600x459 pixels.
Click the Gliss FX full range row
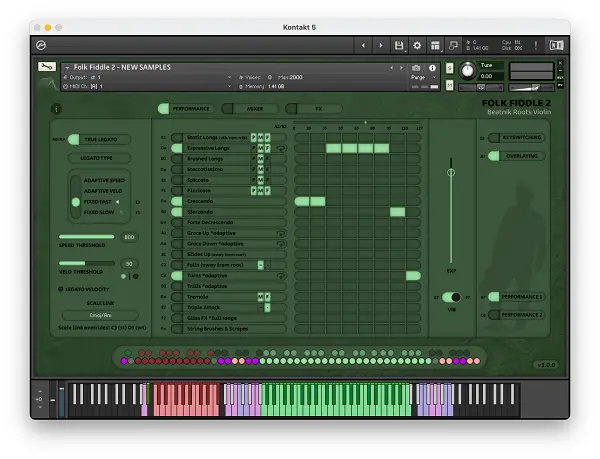228,318
